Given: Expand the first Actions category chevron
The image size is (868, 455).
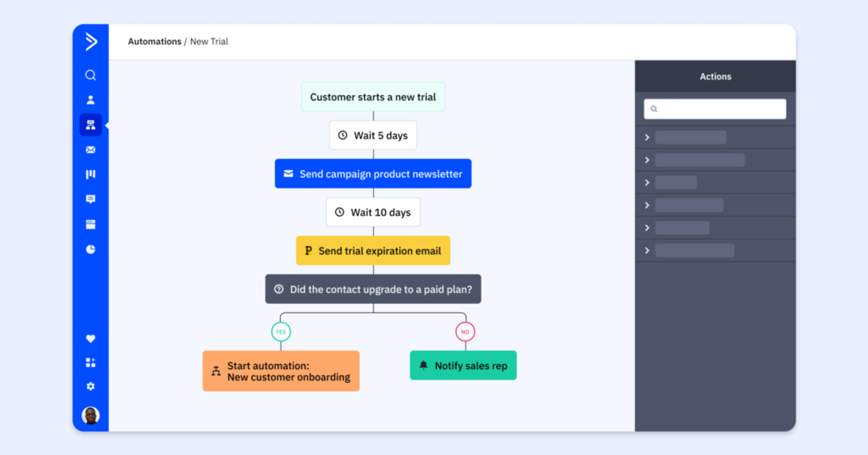Looking at the screenshot, I should [x=647, y=137].
